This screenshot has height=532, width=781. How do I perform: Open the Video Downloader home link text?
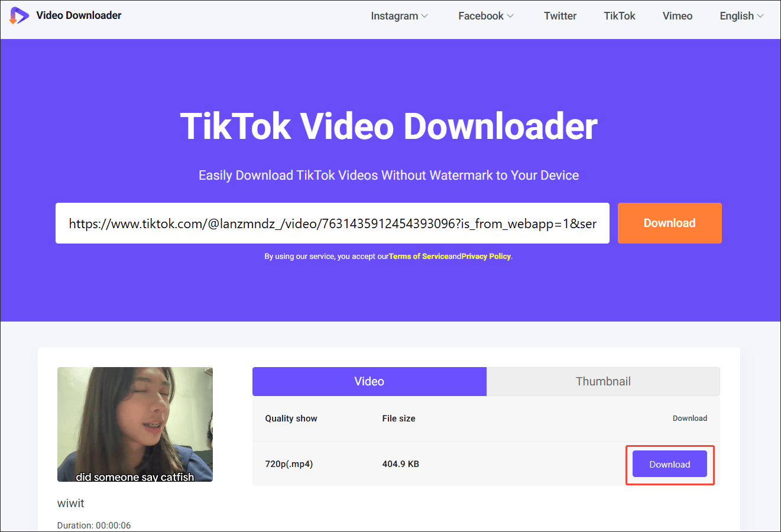[79, 15]
